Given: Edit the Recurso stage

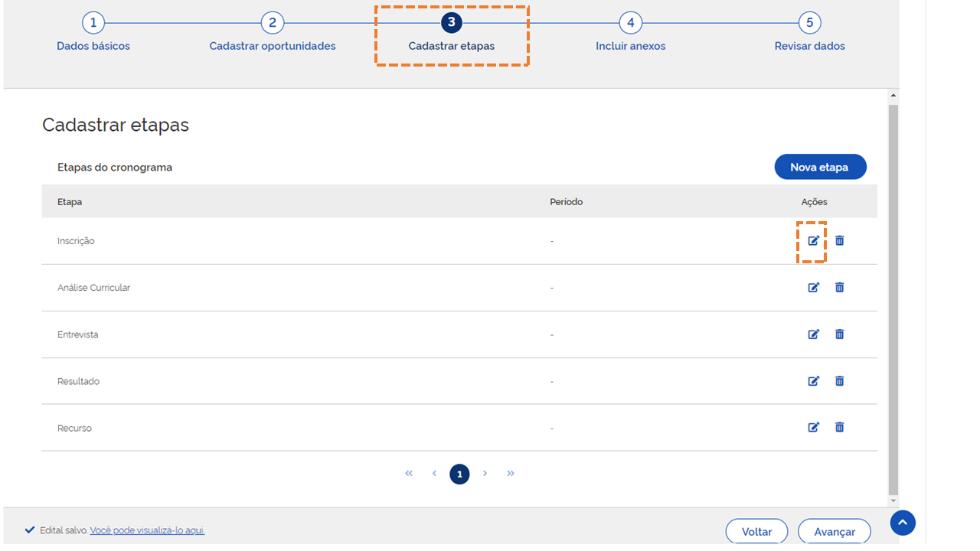Looking at the screenshot, I should [x=813, y=428].
